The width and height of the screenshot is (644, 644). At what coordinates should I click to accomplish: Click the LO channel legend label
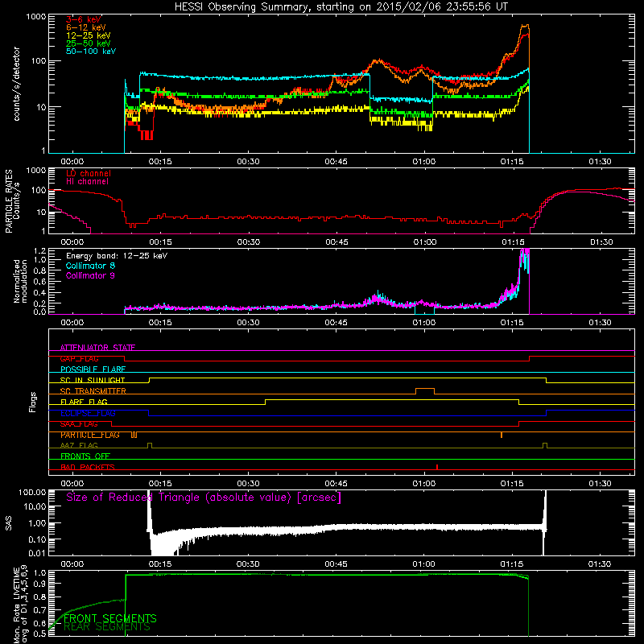[x=89, y=173]
